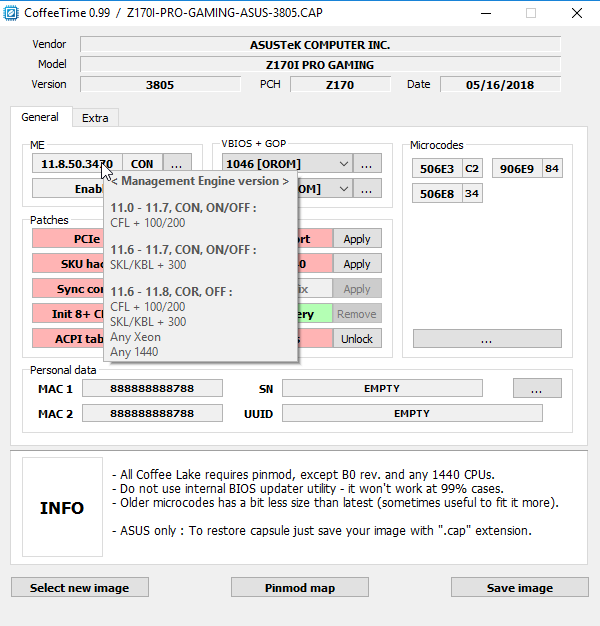Click the Model field Z170I PRO GAMING
The image size is (600, 626).
point(320,65)
